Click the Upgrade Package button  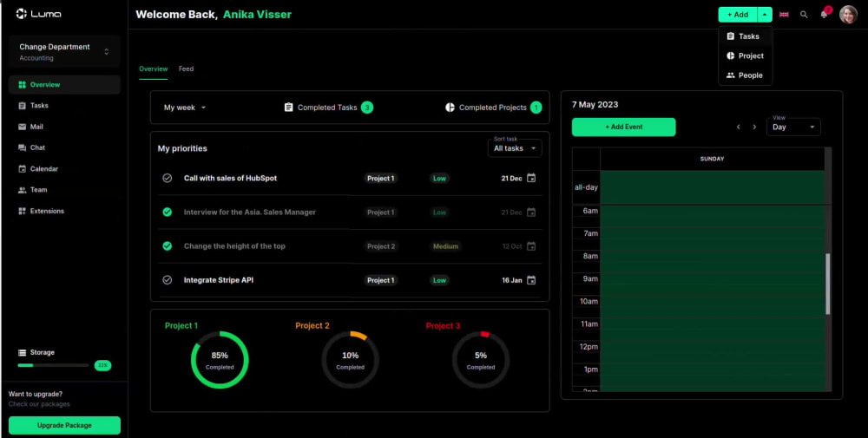(64, 425)
